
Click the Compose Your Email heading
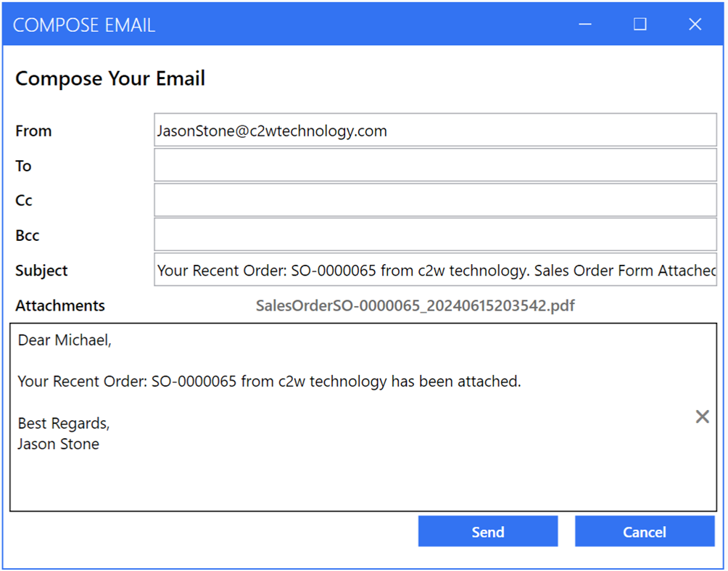109,78
